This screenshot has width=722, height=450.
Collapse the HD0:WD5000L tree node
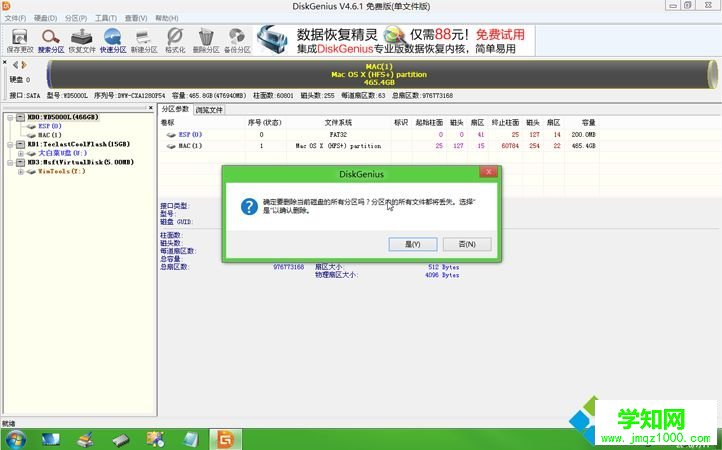(x=10, y=117)
